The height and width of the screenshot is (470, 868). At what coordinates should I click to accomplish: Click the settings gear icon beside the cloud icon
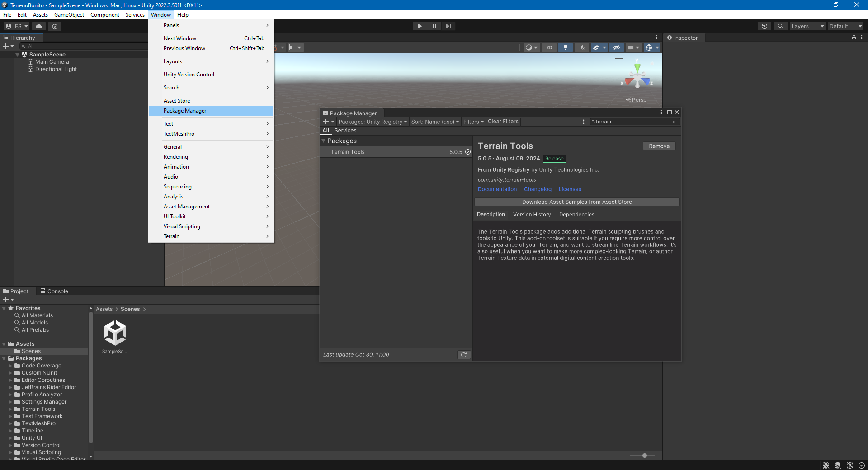coord(55,26)
